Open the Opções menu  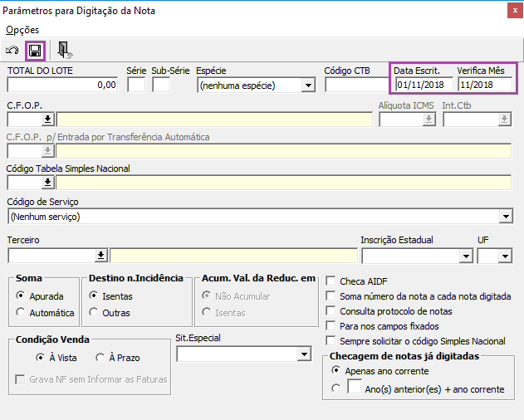point(22,30)
